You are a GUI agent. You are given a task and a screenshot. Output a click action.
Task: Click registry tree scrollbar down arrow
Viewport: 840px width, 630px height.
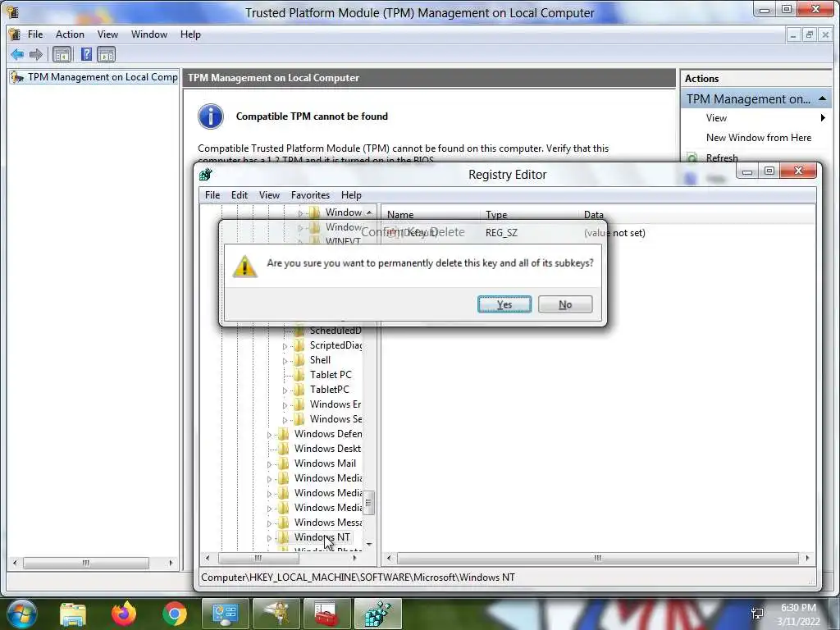[x=368, y=545]
